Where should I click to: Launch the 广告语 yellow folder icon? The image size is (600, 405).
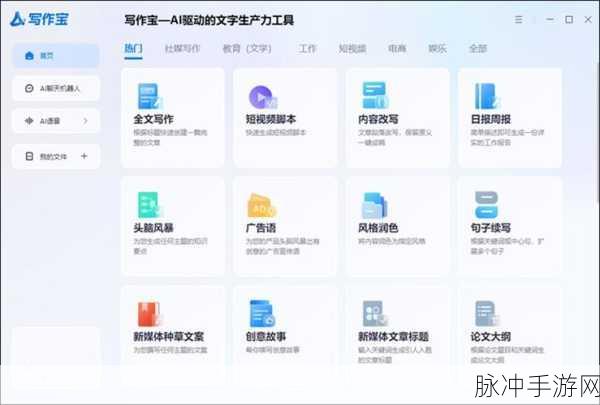coord(262,206)
